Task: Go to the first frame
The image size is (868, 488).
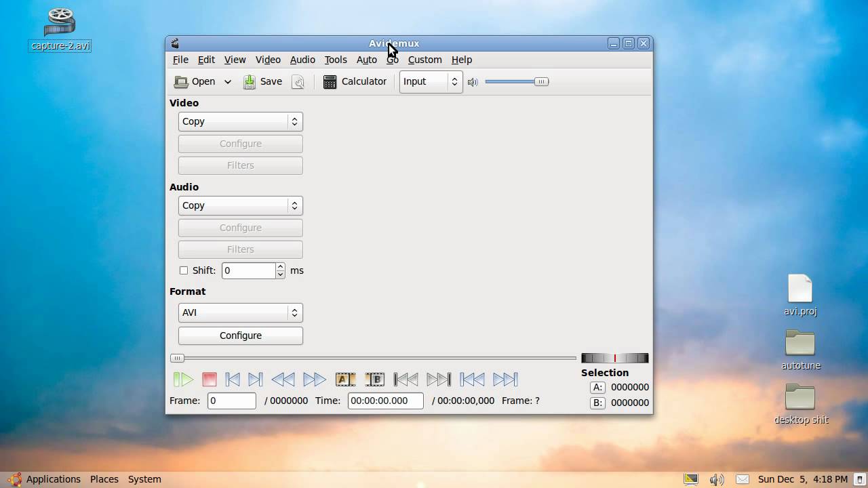Action: pos(472,380)
